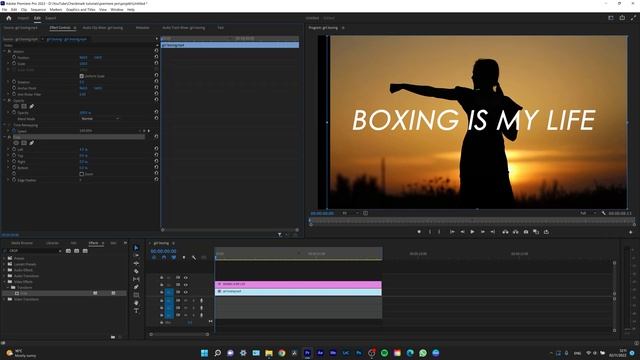
Task: Toggle snap in timeline magnet icon
Action: pyautogui.click(x=164, y=258)
